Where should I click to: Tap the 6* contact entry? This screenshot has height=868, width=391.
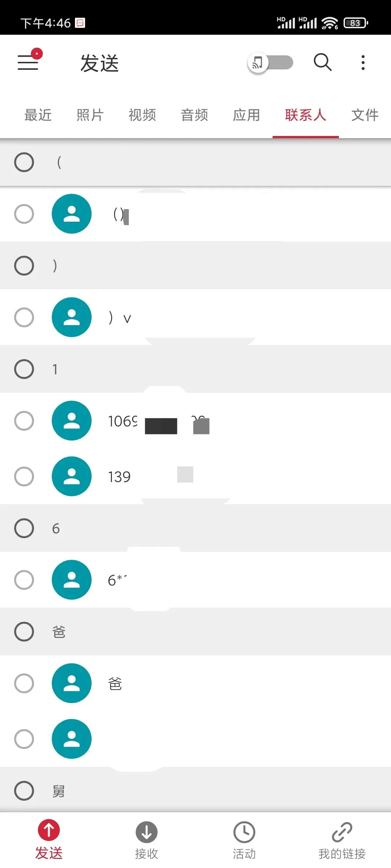coord(195,580)
